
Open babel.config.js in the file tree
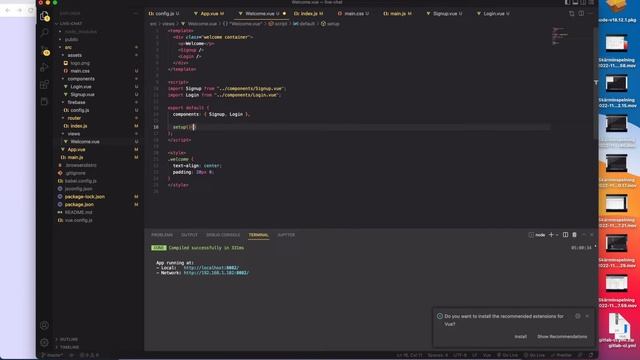coord(80,181)
